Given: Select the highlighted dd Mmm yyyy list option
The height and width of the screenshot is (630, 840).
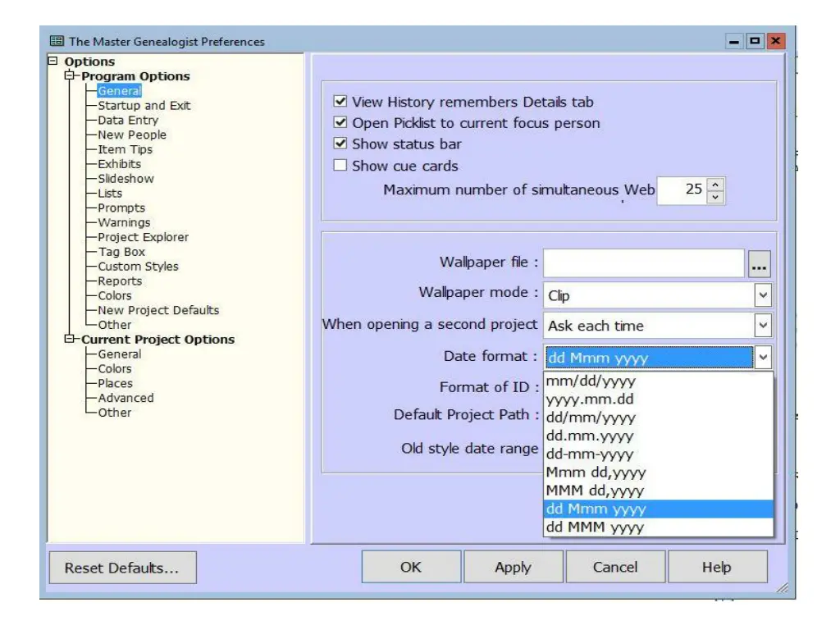Looking at the screenshot, I should pos(659,509).
